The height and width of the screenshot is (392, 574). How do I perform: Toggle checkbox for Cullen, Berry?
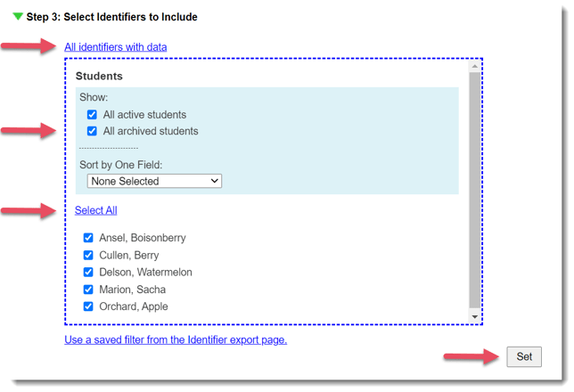point(88,256)
